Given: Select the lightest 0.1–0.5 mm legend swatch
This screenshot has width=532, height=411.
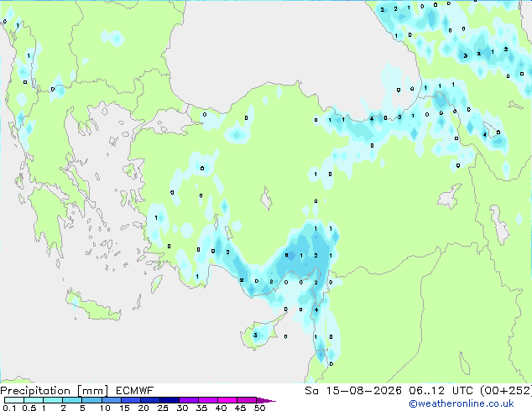Looking at the screenshot, I should 14,400.
